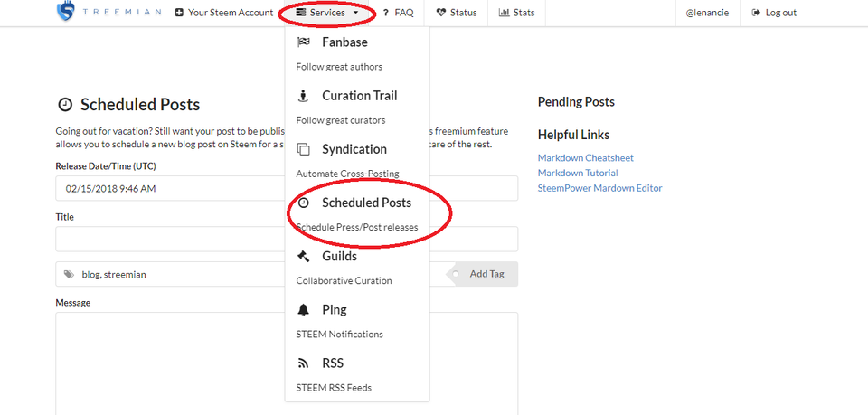The width and height of the screenshot is (868, 415).
Task: Click the Add Tag button
Action: pos(482,274)
